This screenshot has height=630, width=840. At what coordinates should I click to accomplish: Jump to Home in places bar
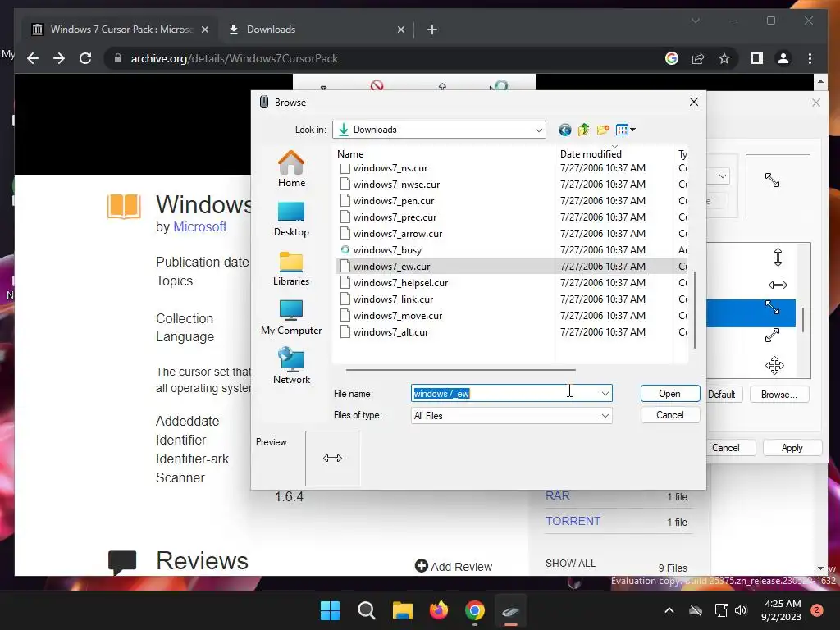click(x=291, y=169)
